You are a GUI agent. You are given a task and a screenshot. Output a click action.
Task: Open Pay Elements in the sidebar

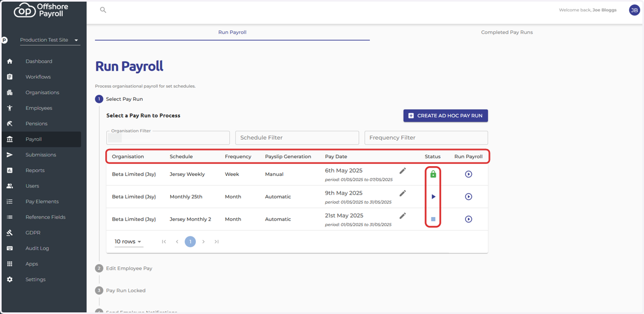(42, 201)
